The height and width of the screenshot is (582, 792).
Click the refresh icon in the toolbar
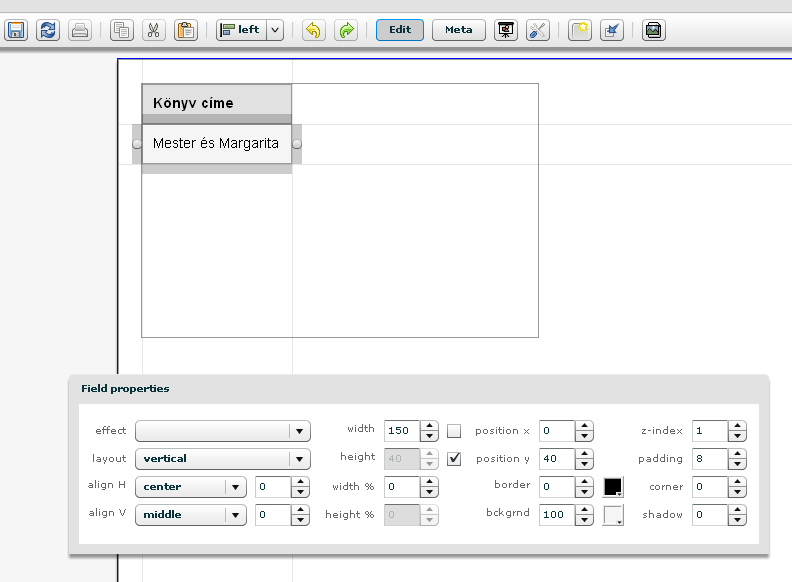pos(47,30)
